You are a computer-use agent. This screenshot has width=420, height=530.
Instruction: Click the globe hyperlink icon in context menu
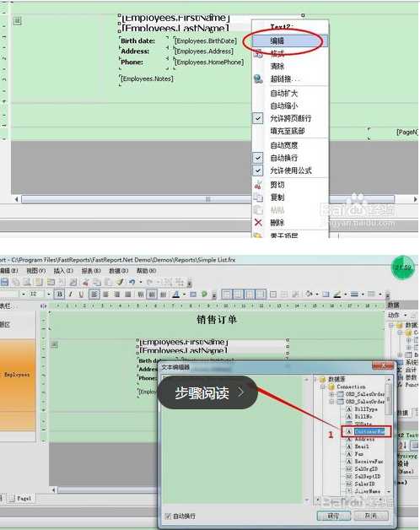[x=258, y=78]
